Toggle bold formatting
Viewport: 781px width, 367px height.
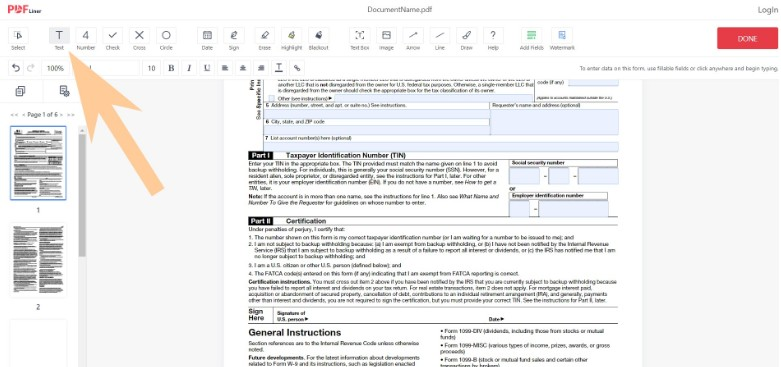tap(171, 68)
